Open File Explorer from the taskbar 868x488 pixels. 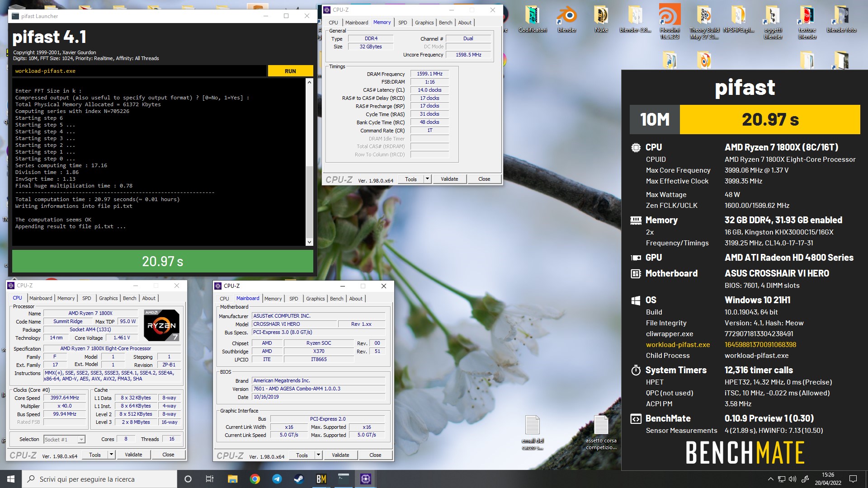point(232,479)
